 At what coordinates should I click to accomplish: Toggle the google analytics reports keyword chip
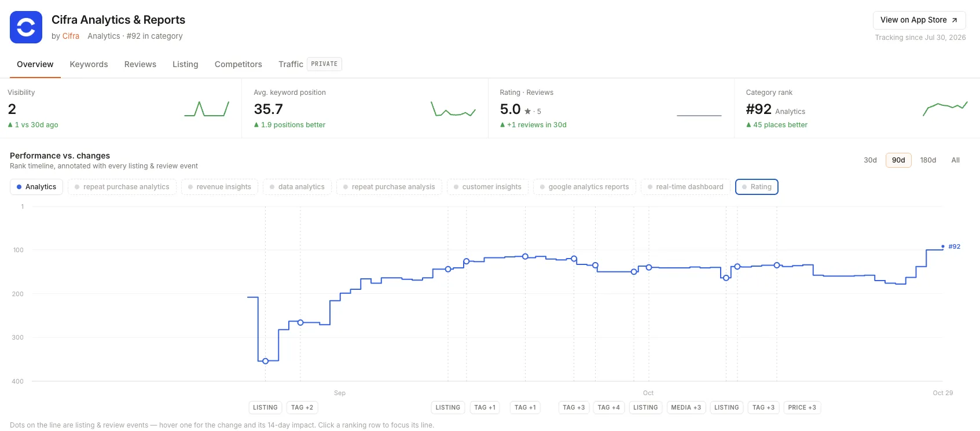point(585,187)
